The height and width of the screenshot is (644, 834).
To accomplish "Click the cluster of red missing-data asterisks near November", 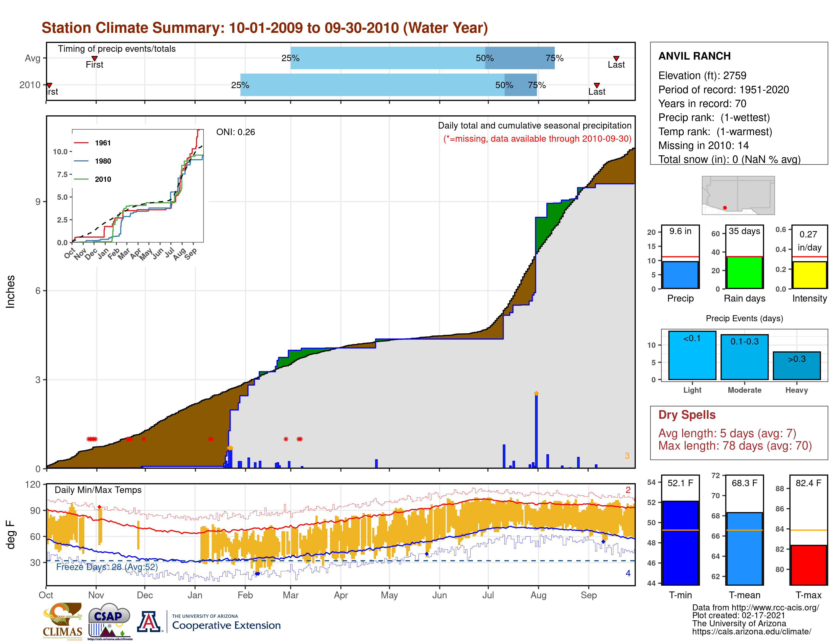I will (x=92, y=439).
